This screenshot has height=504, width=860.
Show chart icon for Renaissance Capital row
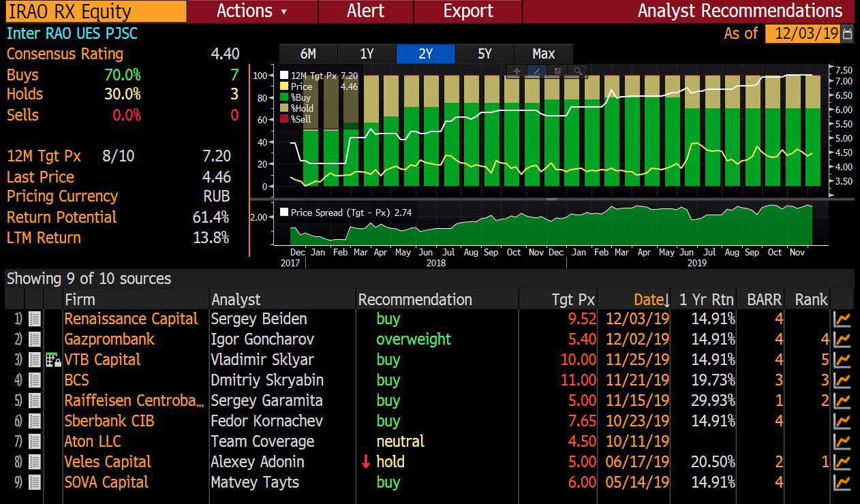[x=843, y=319]
